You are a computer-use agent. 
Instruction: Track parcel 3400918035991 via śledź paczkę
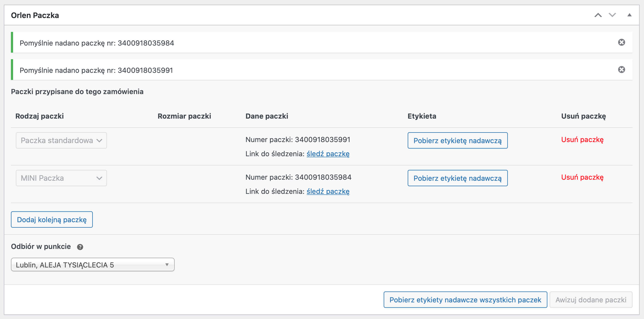[x=328, y=154]
